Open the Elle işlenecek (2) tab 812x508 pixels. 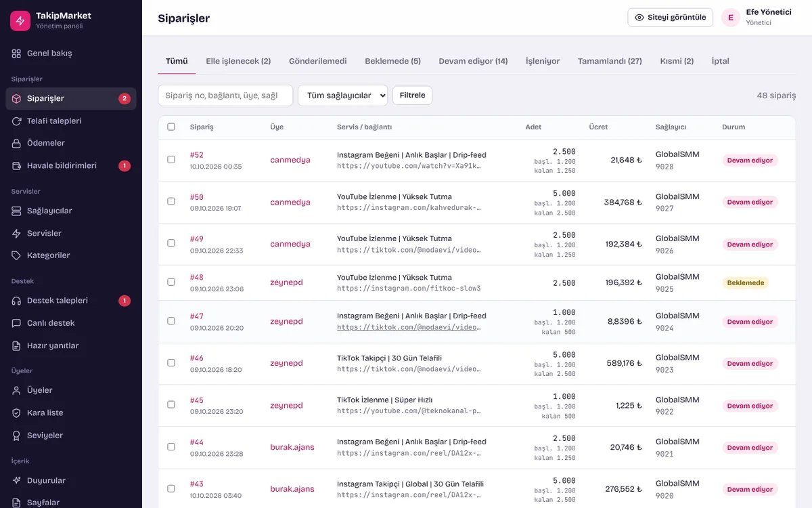tap(238, 61)
